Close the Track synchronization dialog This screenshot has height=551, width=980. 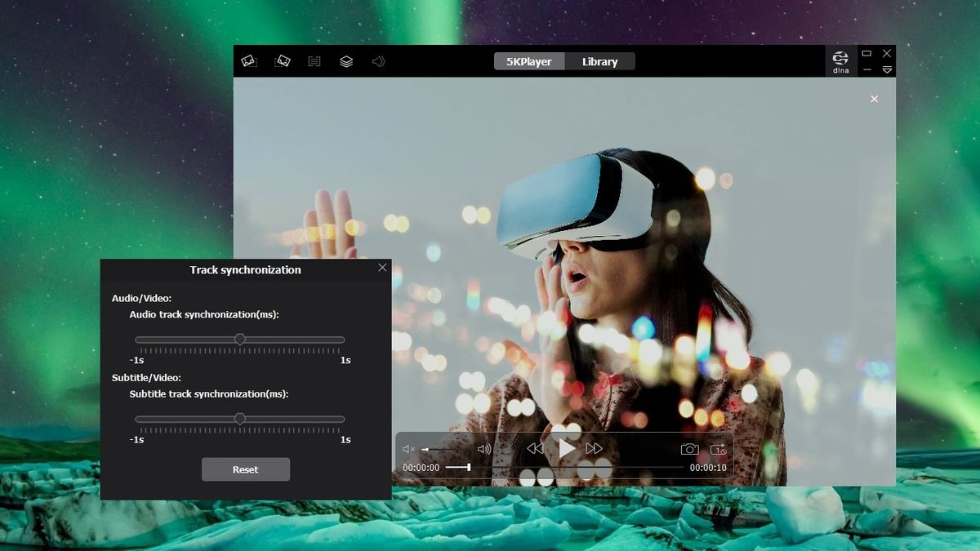[x=381, y=267]
